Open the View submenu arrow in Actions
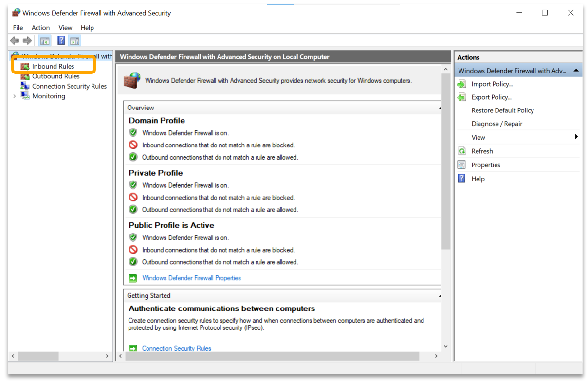Screen dimensions: 588x381 576,137
